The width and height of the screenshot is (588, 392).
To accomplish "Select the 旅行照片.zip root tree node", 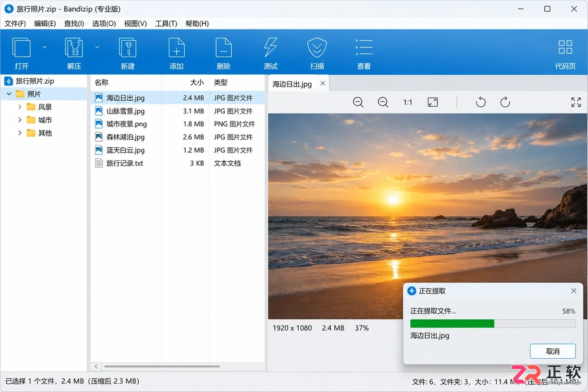I will click(35, 81).
